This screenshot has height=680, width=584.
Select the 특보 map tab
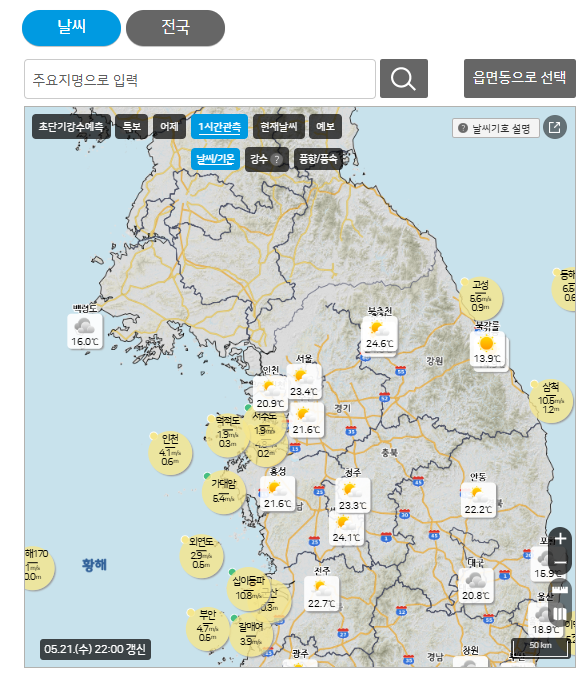tap(132, 127)
